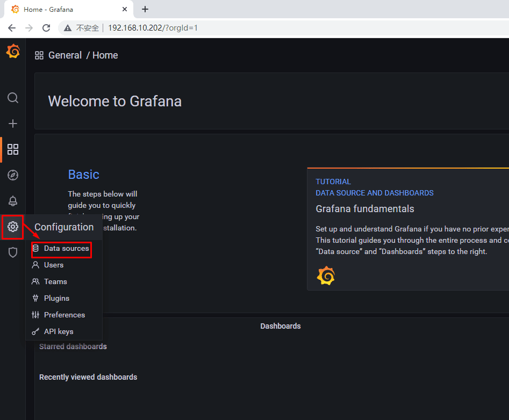Viewport: 509px width, 420px height.
Task: Open a new browser tab with plus
Action: click(145, 10)
